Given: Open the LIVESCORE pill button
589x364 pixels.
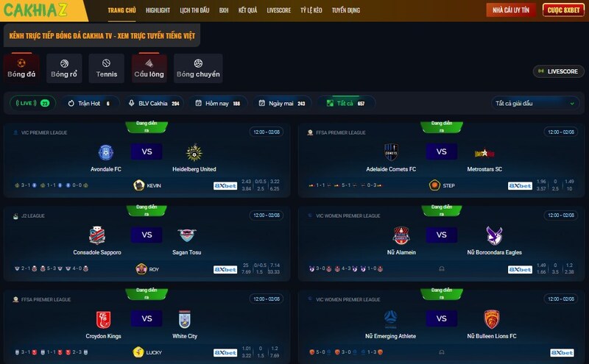Looking at the screenshot, I should [559, 71].
